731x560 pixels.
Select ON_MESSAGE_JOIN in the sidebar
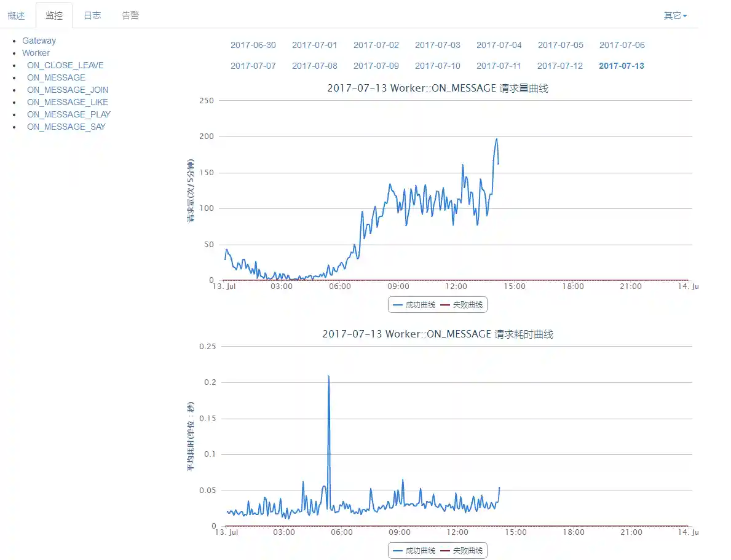tap(68, 90)
